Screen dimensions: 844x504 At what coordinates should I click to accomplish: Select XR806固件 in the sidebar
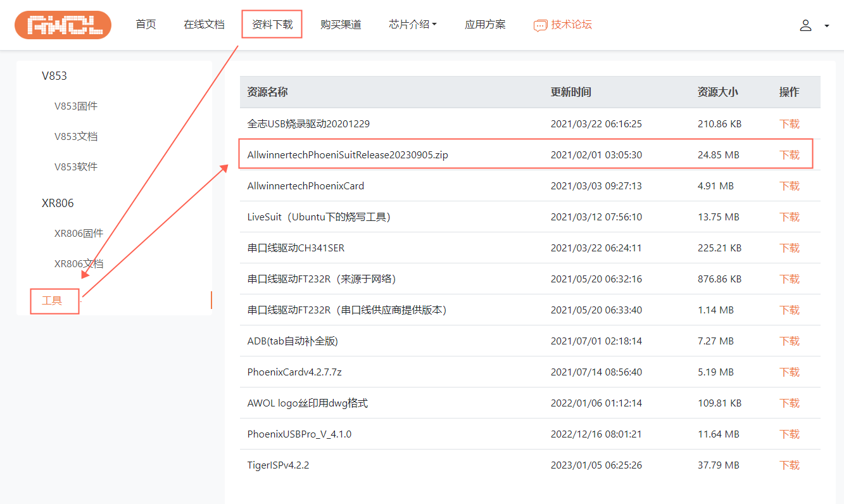pos(79,234)
